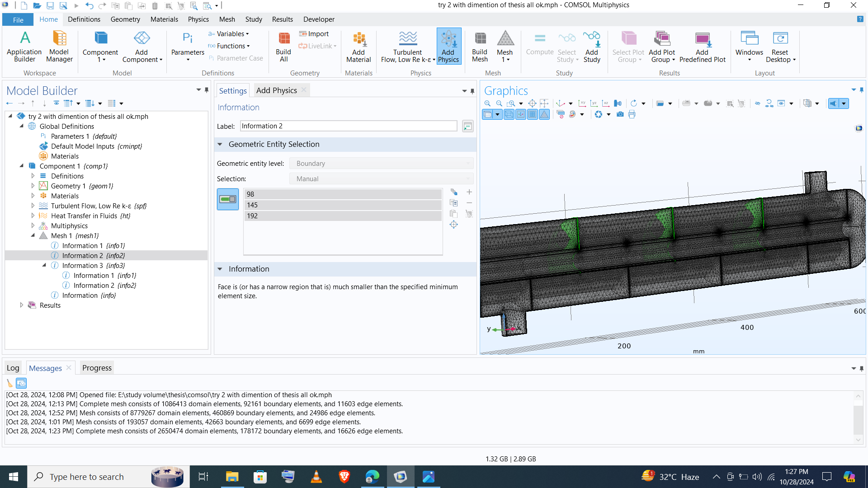Open Geometric entity level combo box
The image size is (868, 488).
(381, 164)
